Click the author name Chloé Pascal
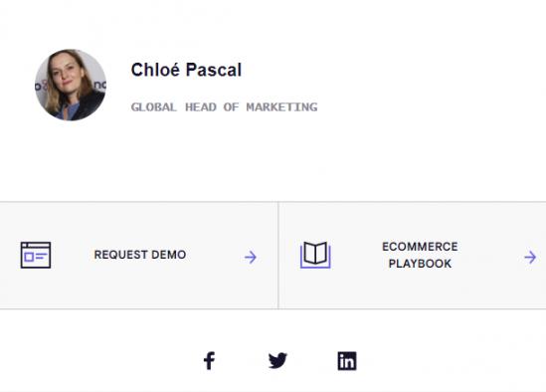The width and height of the screenshot is (546, 392). [x=186, y=70]
